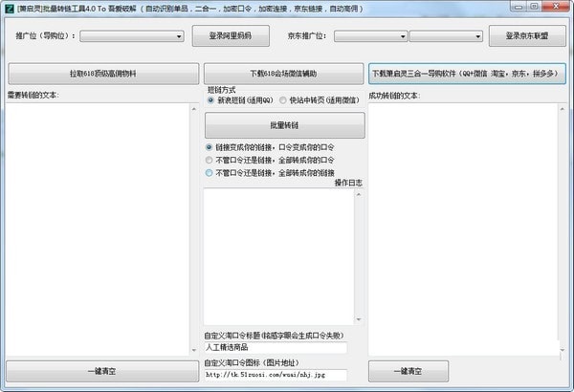Click scroll-up arrow of result text box
574x392 pixels.
[563, 109]
